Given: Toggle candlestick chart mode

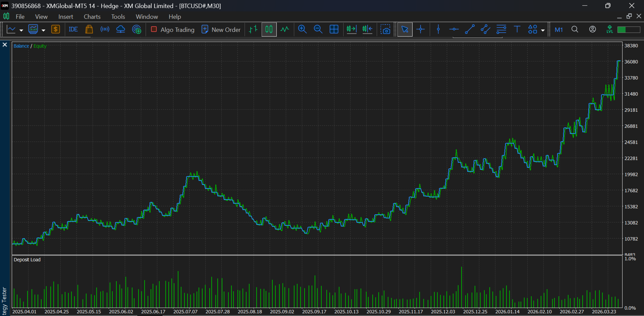Looking at the screenshot, I should (269, 30).
